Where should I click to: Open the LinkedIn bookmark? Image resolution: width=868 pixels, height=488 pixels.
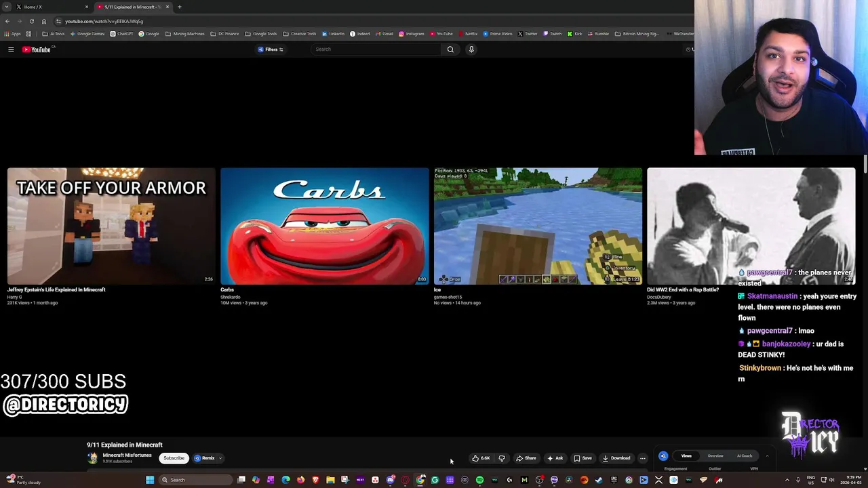pos(334,34)
